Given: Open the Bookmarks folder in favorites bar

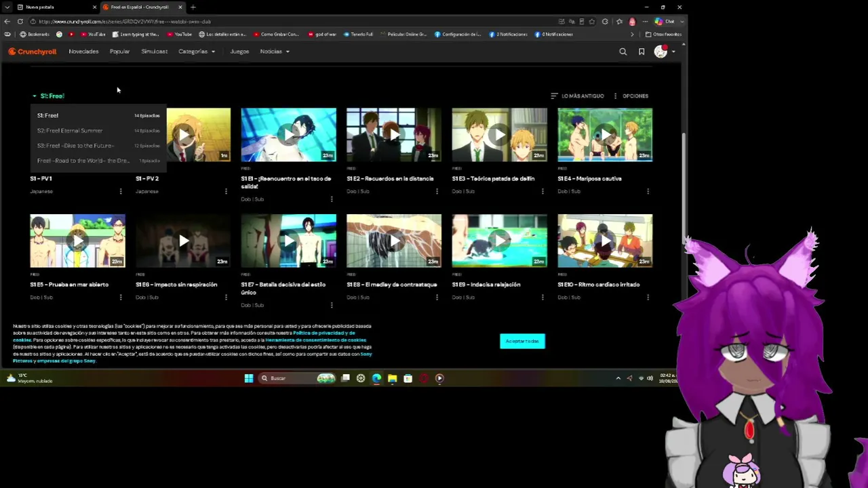Looking at the screenshot, I should tap(35, 35).
